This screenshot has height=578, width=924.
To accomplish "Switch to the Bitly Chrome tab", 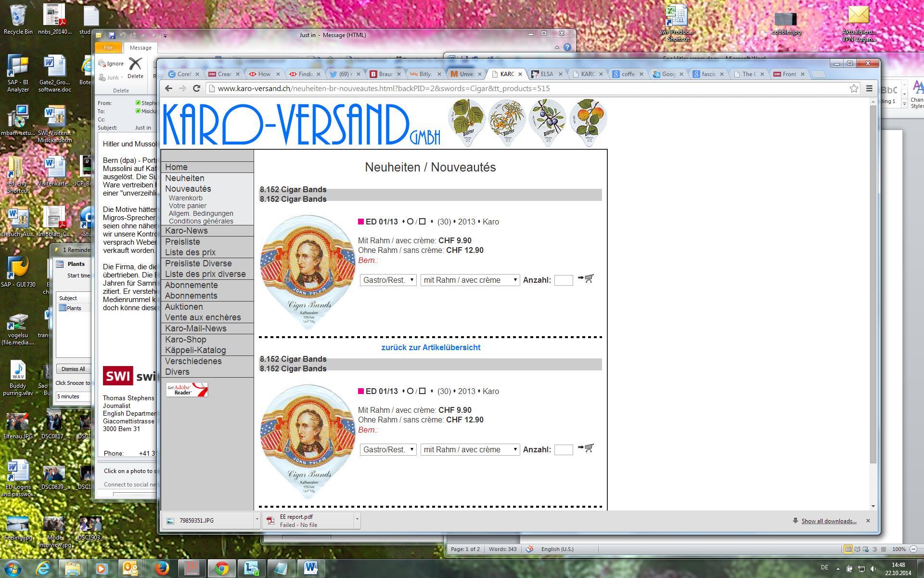I will tap(425, 74).
